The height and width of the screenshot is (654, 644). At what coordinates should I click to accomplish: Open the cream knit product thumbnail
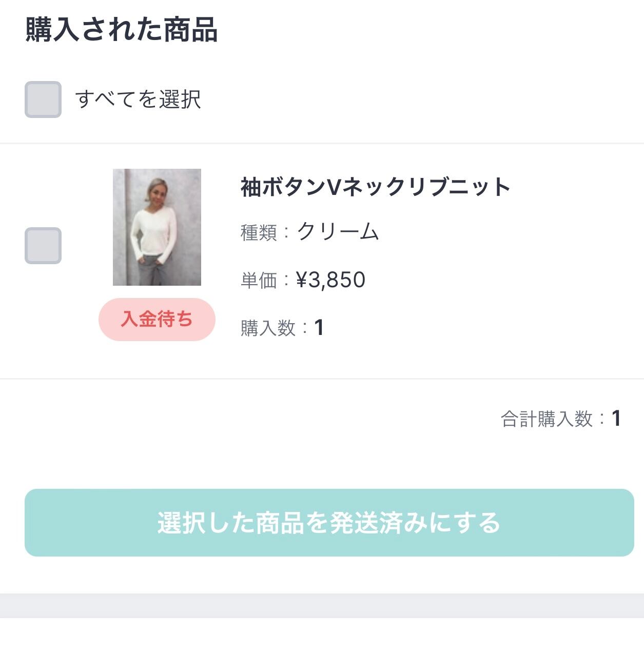(x=157, y=227)
